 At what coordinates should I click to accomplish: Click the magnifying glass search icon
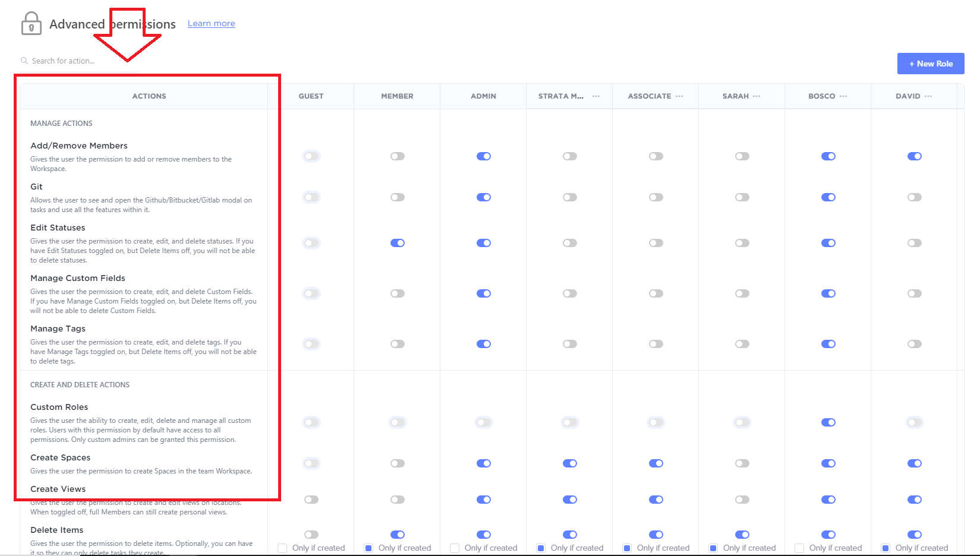(23, 60)
